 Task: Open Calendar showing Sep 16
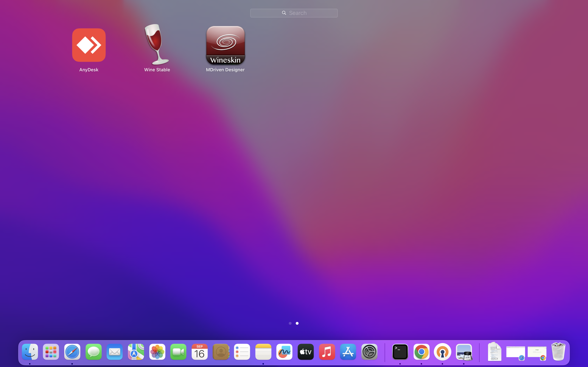(199, 352)
